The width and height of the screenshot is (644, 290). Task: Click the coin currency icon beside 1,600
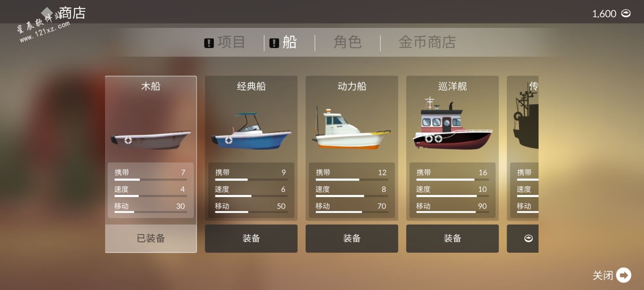[626, 13]
